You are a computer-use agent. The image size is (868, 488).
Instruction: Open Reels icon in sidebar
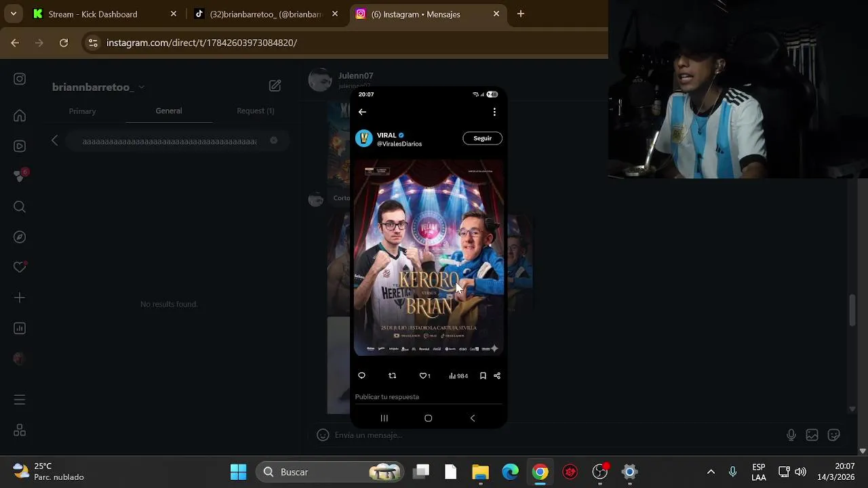click(20, 146)
